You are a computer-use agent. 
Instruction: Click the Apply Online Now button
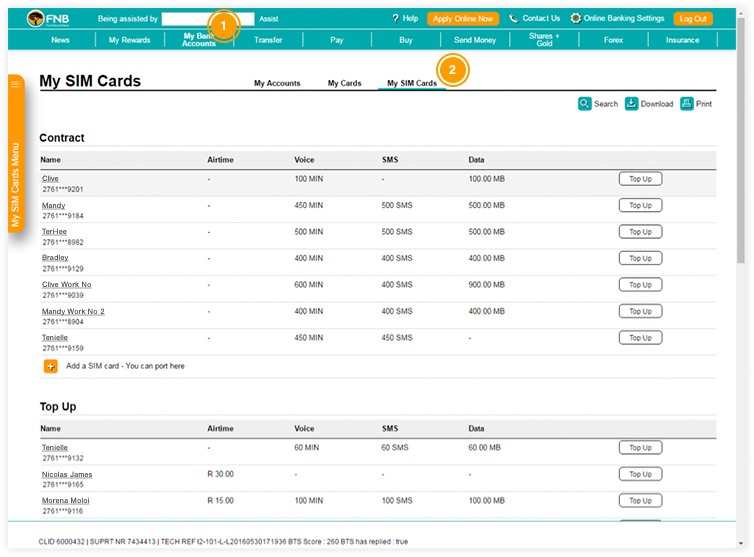click(462, 18)
